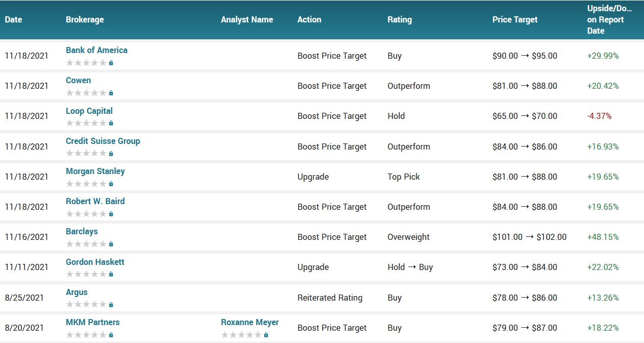
Task: Open the Bank of America brokerage link
Action: point(96,50)
